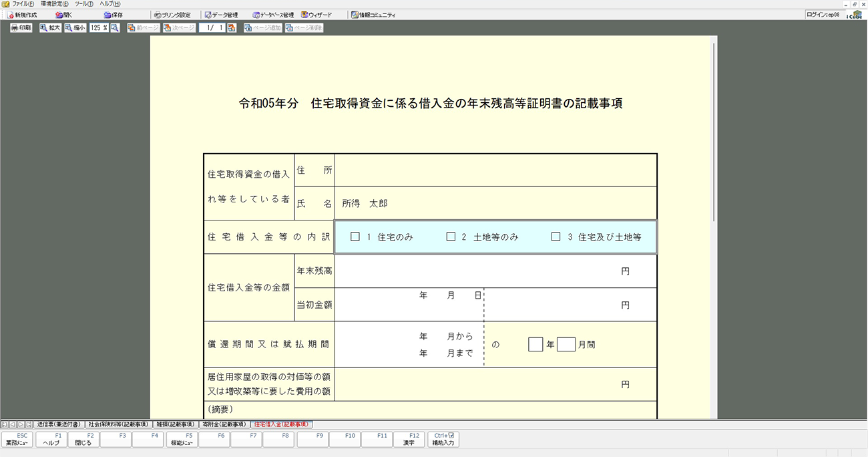Save using the 保存 toolbar icon

click(113, 15)
